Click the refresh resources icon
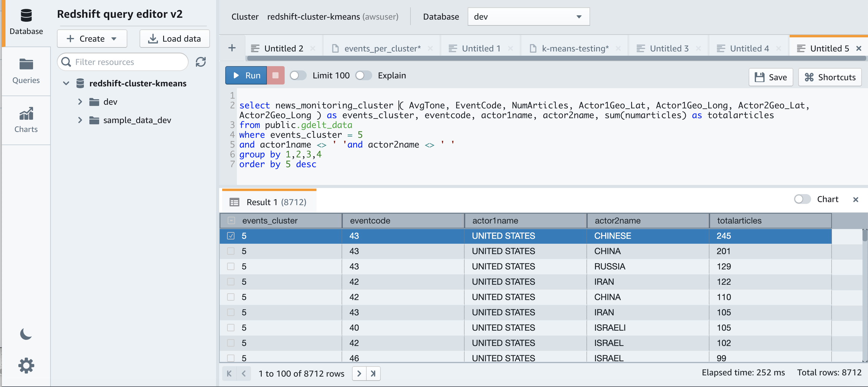The width and height of the screenshot is (868, 387). pos(201,62)
